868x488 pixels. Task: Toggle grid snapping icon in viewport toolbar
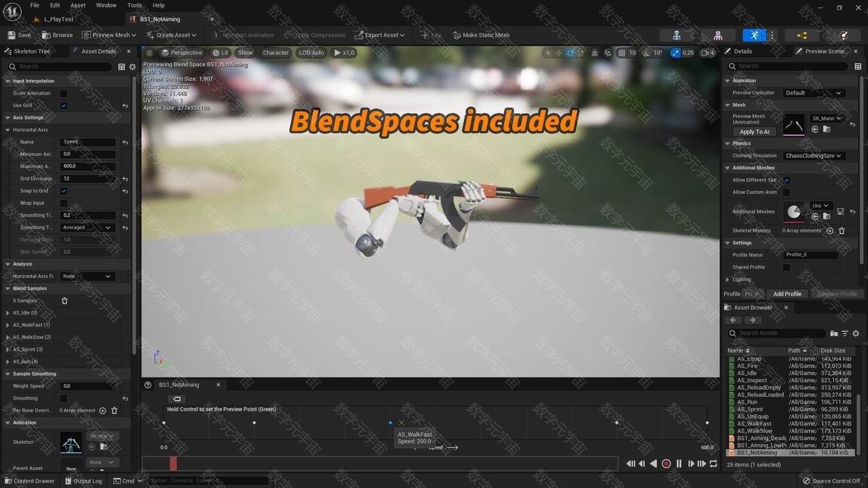click(x=622, y=53)
